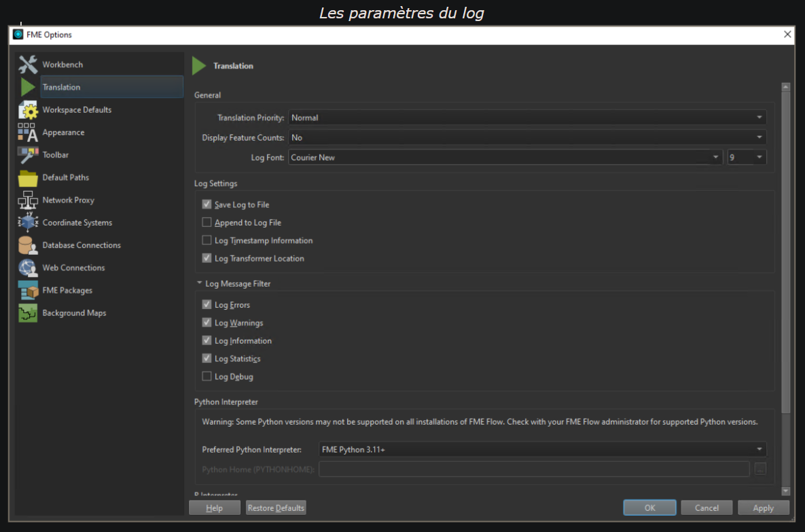Toggle the Log Errors checkbox

click(207, 304)
